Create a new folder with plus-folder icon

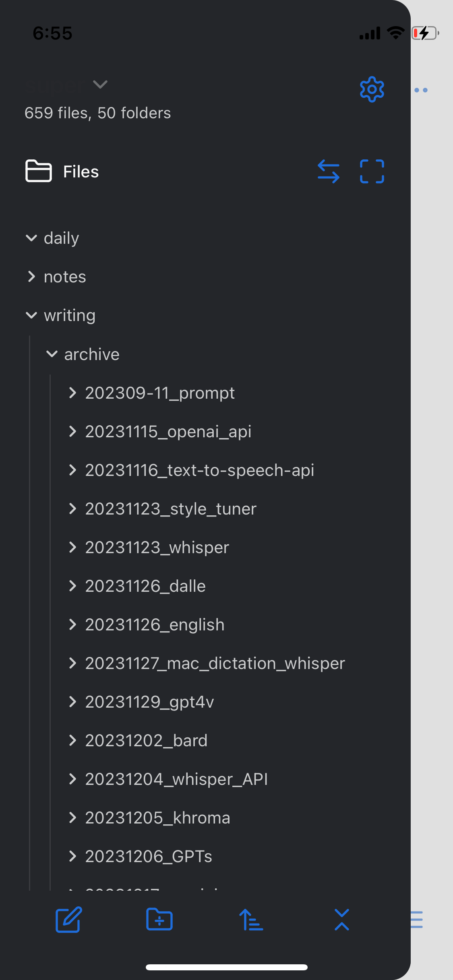[x=159, y=920]
